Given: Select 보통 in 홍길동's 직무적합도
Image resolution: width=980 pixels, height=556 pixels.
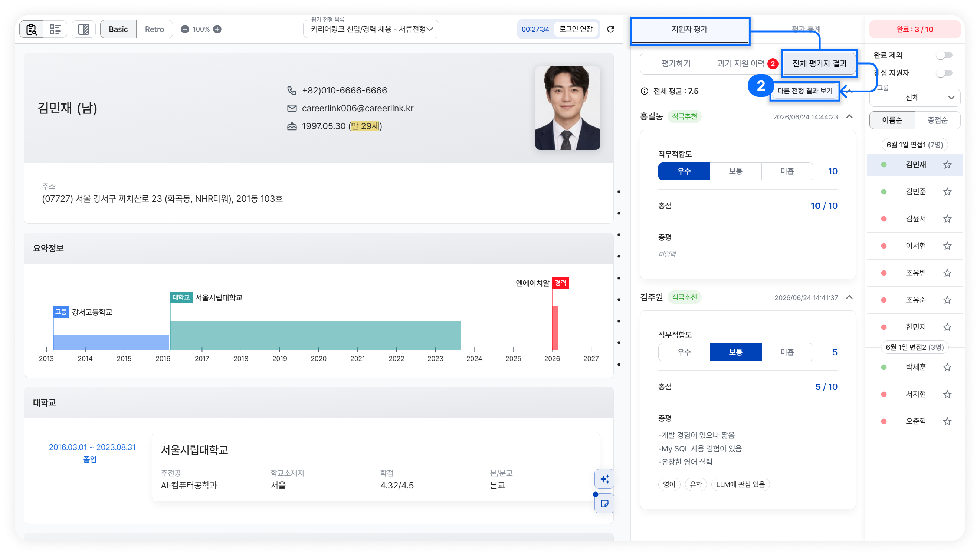Looking at the screenshot, I should click(x=735, y=171).
